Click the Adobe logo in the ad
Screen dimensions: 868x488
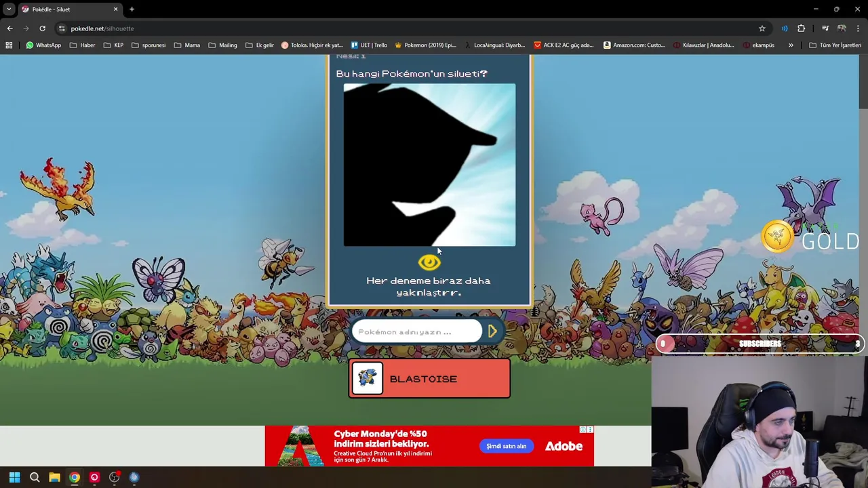[564, 446]
